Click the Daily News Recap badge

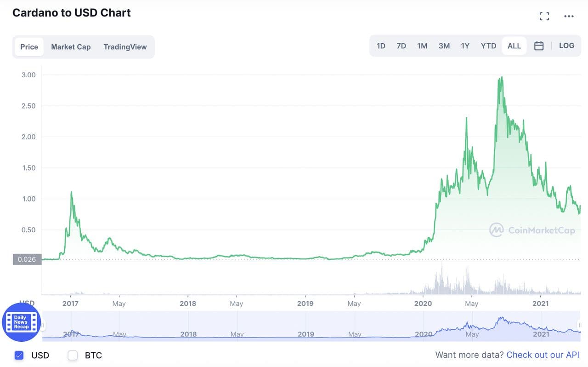click(21, 322)
